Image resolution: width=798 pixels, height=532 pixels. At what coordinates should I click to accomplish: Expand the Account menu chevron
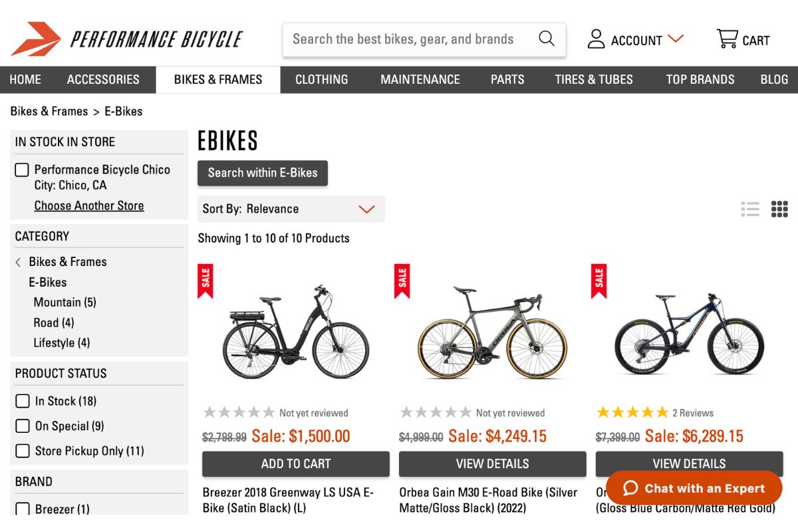click(676, 39)
